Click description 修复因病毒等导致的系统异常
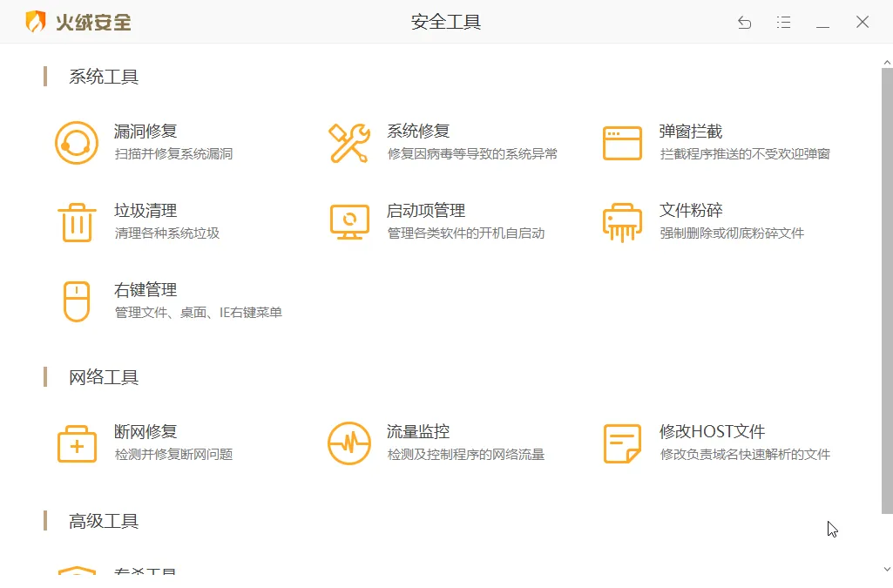Screen dimensions: 893x588 [472, 154]
